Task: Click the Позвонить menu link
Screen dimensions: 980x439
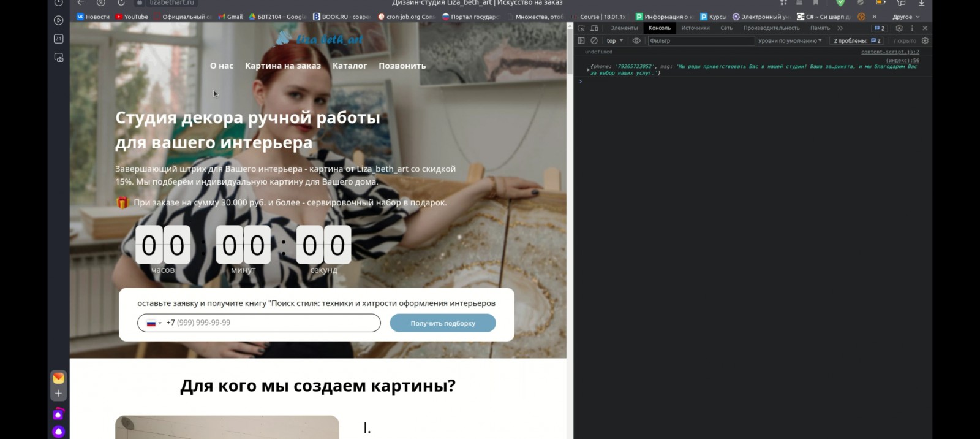Action: pyautogui.click(x=402, y=66)
